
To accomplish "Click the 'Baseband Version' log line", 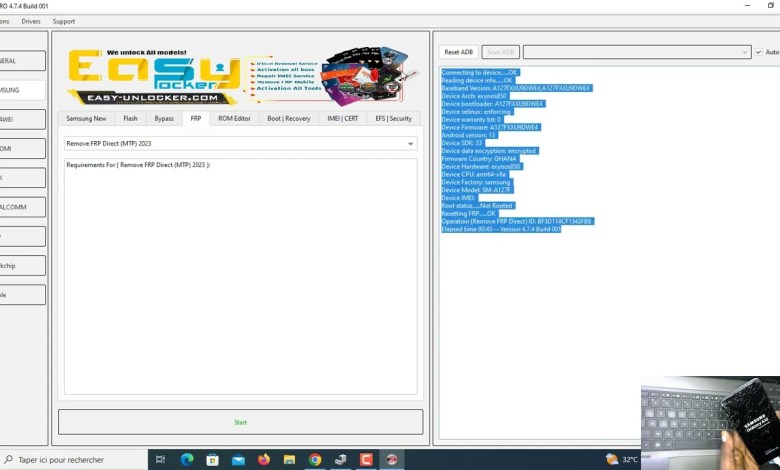I will pyautogui.click(x=516, y=88).
